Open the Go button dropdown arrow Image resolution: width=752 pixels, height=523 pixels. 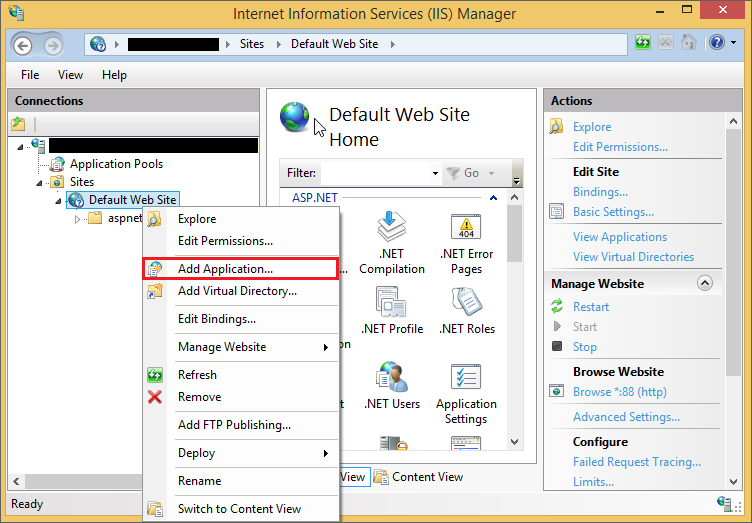coord(491,173)
